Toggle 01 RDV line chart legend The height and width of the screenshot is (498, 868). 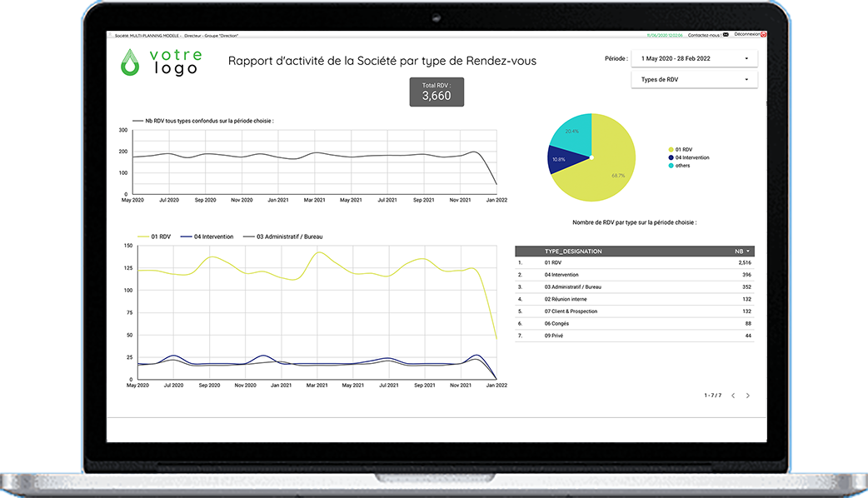154,237
